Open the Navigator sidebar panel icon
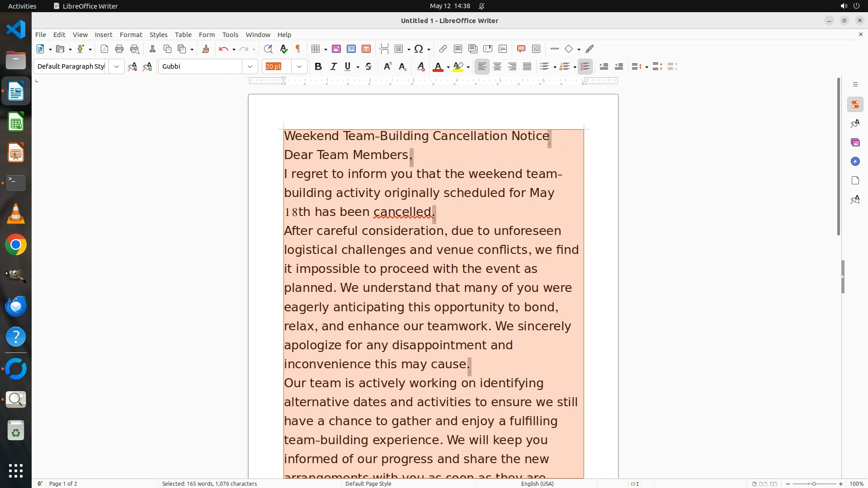The height and width of the screenshot is (488, 868). tap(855, 161)
